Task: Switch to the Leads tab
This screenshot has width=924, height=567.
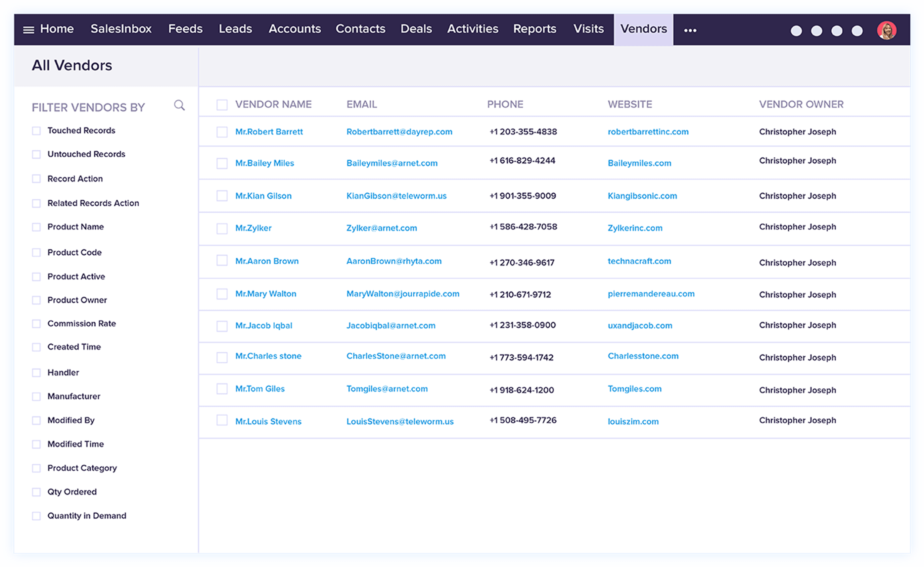Action: click(235, 29)
